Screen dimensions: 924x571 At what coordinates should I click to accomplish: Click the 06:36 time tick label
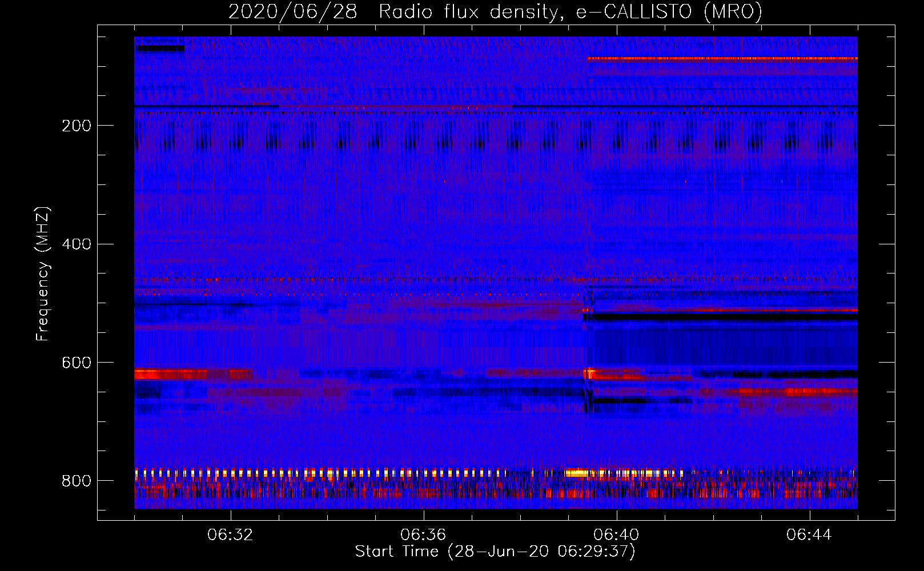(x=423, y=535)
